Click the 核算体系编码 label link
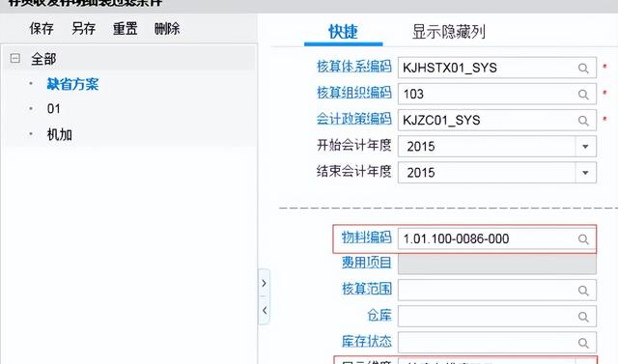The width and height of the screenshot is (618, 364). point(354,67)
